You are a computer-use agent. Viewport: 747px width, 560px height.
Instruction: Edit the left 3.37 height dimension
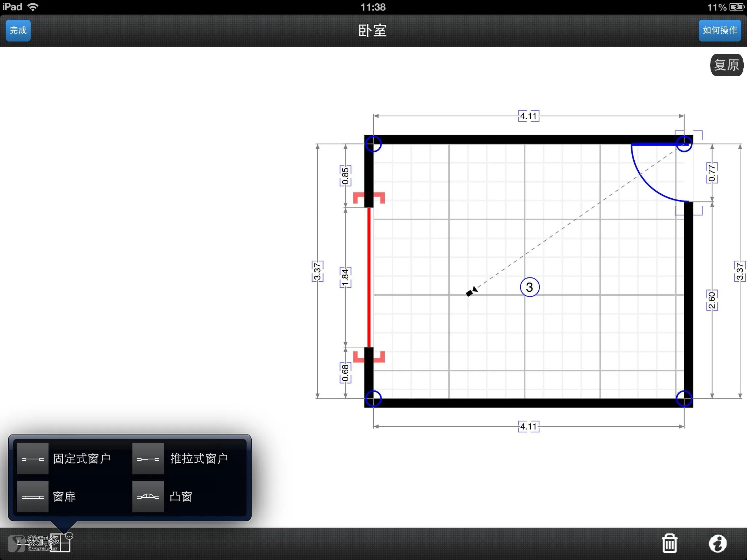tap(317, 271)
